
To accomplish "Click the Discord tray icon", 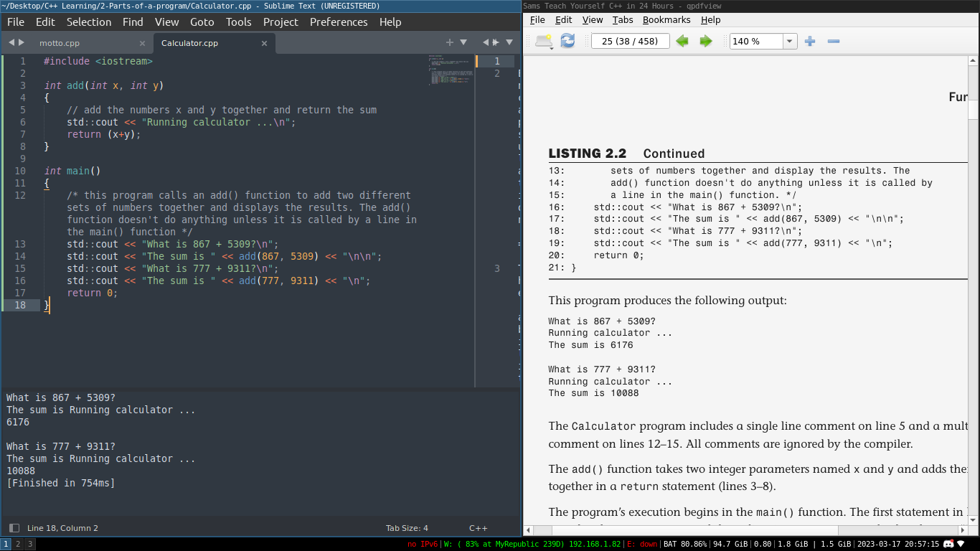I will (948, 544).
